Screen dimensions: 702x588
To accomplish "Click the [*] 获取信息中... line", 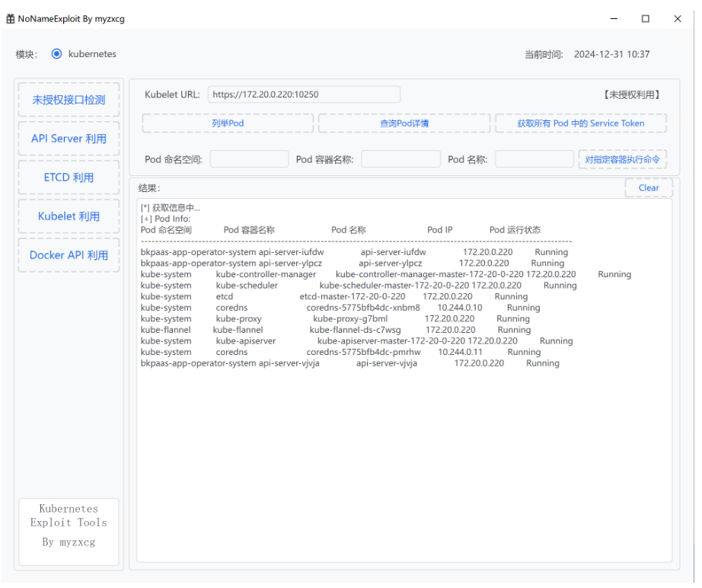I will pyautogui.click(x=171, y=208).
